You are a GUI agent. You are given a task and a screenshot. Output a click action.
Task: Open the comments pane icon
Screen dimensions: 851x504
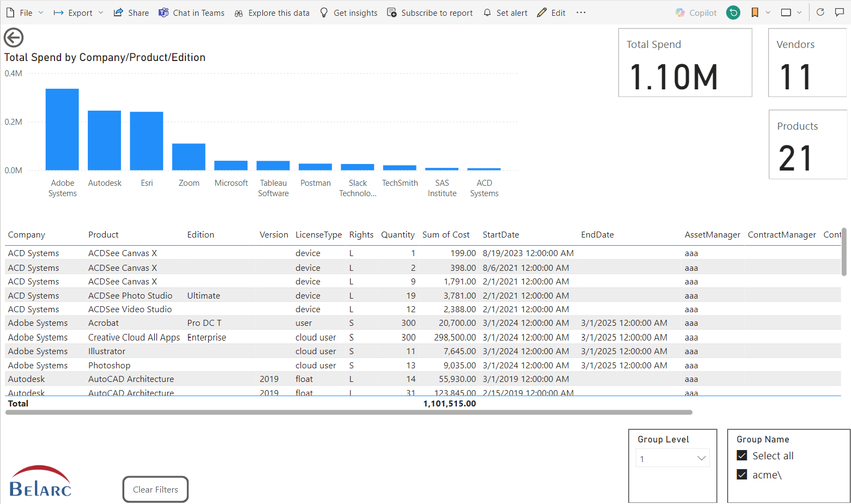tap(839, 13)
